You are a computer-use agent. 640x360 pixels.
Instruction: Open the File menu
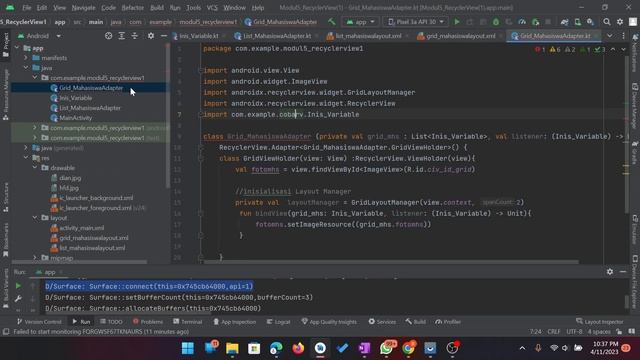coord(27,7)
